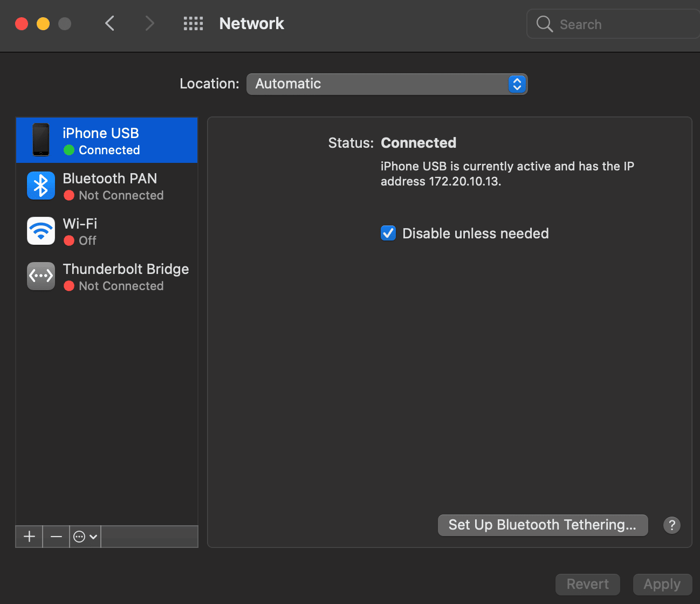Go back with the left chevron arrow
The width and height of the screenshot is (700, 604).
(109, 23)
